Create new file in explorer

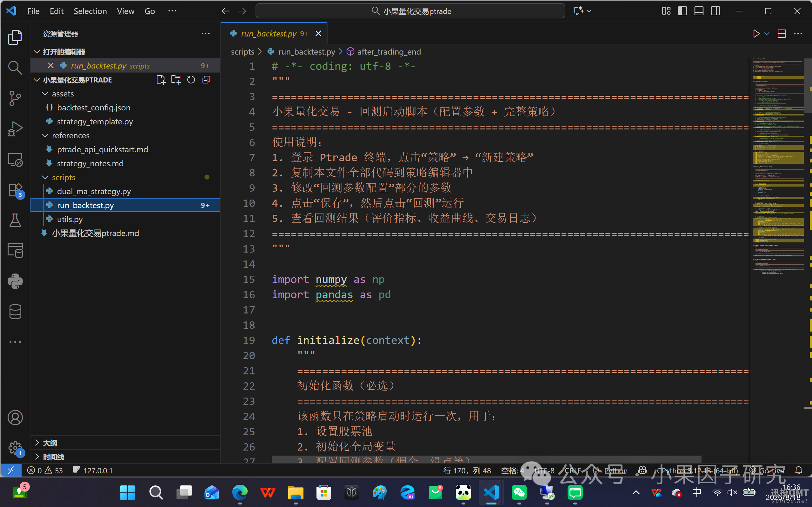click(x=161, y=80)
